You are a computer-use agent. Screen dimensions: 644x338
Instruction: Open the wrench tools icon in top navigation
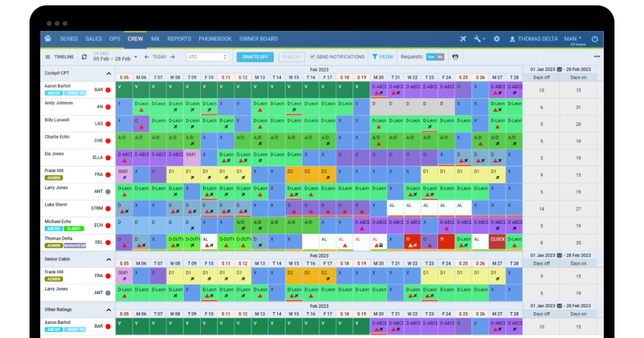[x=477, y=39]
